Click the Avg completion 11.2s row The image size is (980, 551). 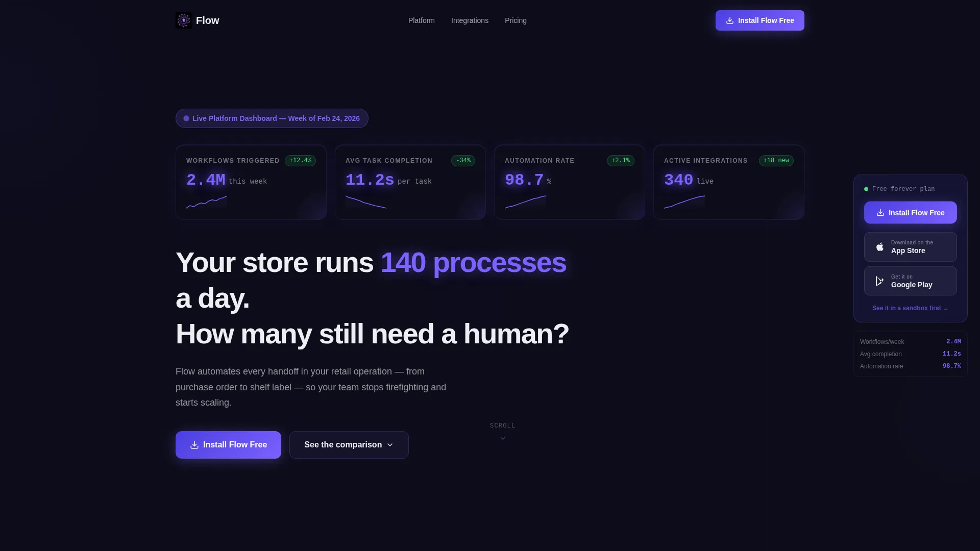pyautogui.click(x=911, y=354)
